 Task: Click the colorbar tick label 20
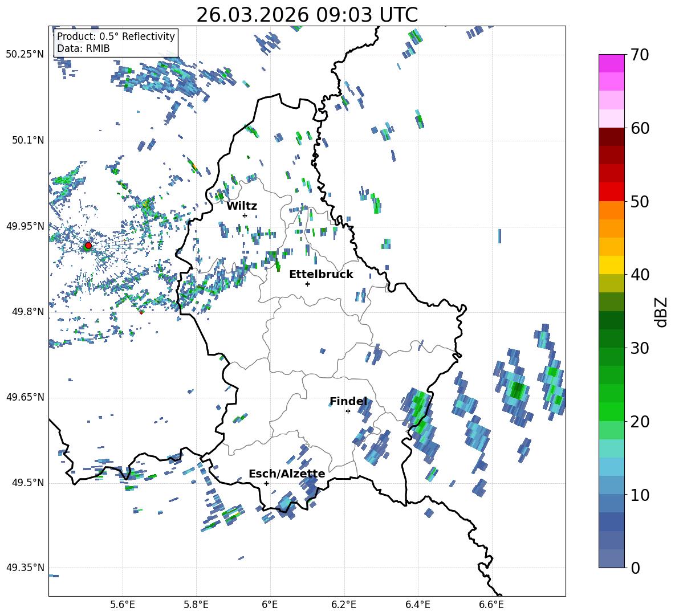pyautogui.click(x=640, y=422)
